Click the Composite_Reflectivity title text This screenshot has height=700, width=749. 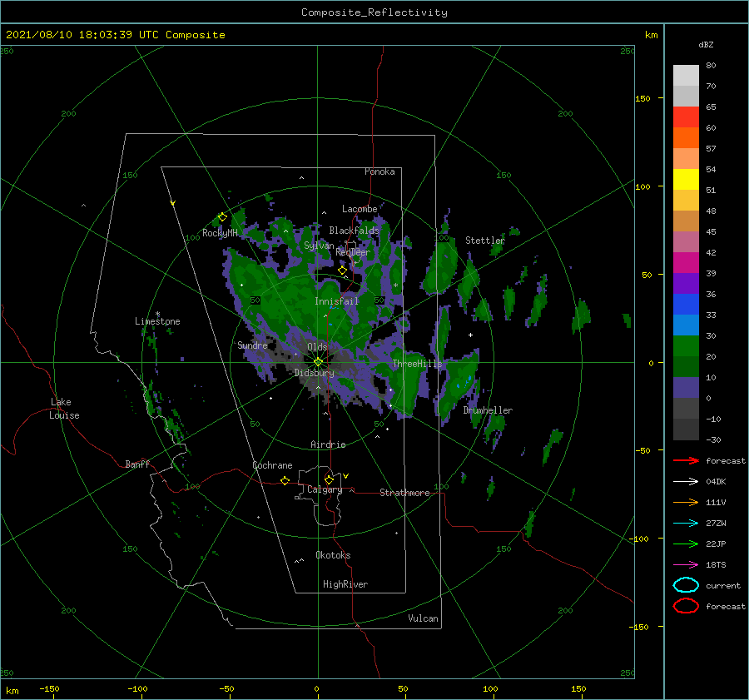[374, 12]
